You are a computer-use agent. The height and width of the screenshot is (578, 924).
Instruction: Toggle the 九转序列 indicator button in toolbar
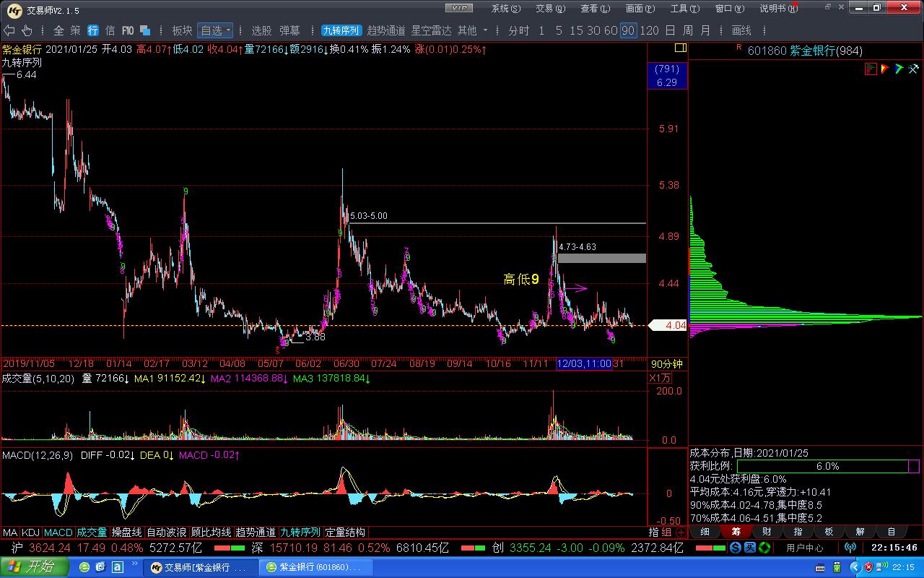[341, 30]
